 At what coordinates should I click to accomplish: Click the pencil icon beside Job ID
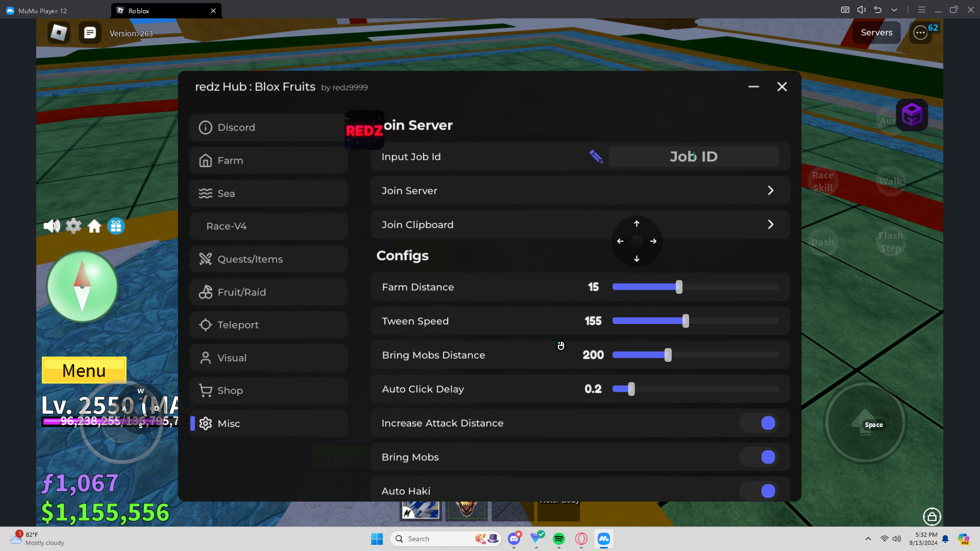[x=596, y=156]
